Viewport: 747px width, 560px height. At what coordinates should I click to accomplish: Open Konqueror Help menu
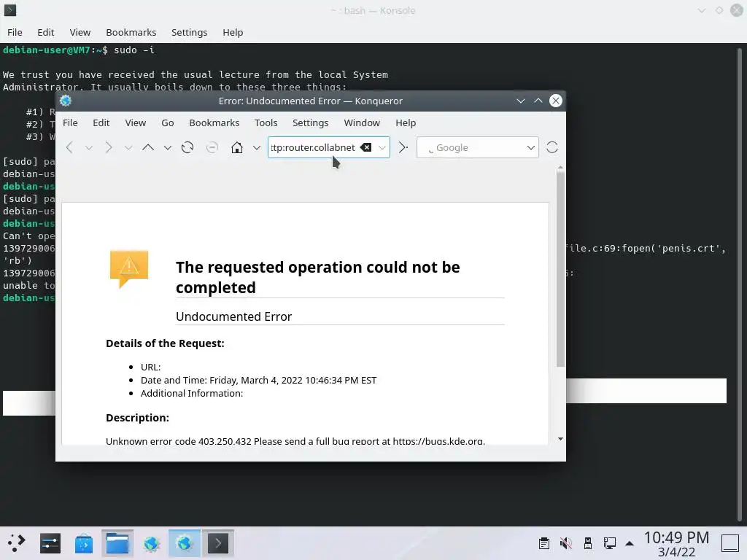[x=406, y=122]
